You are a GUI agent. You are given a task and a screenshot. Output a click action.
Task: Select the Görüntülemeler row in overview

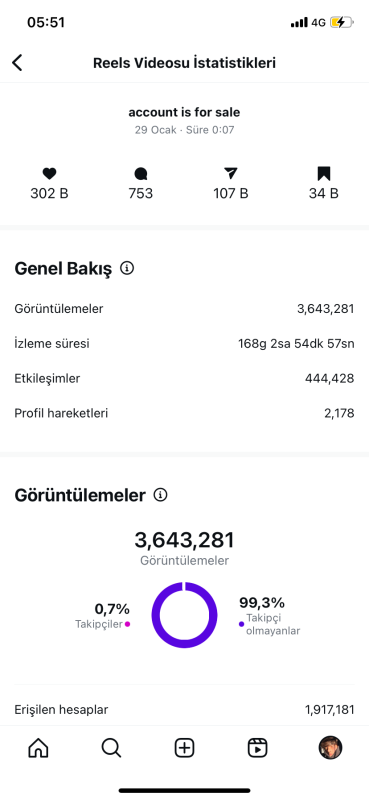pos(184,309)
